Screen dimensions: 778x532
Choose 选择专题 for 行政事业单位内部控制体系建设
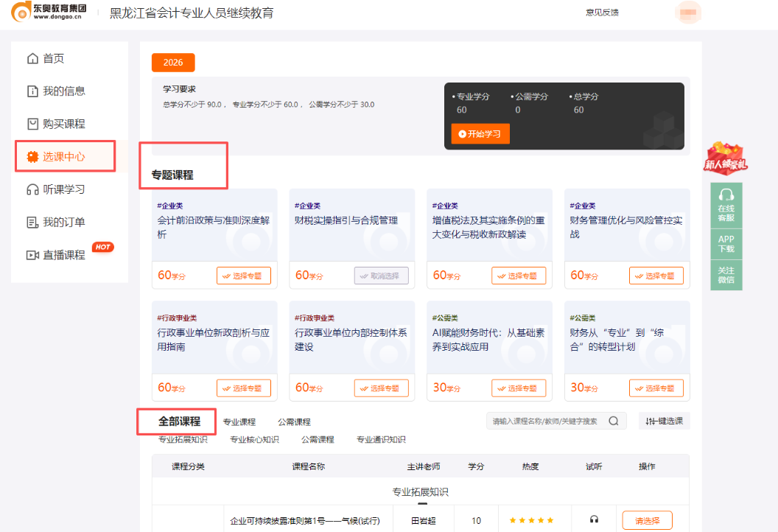click(381, 388)
